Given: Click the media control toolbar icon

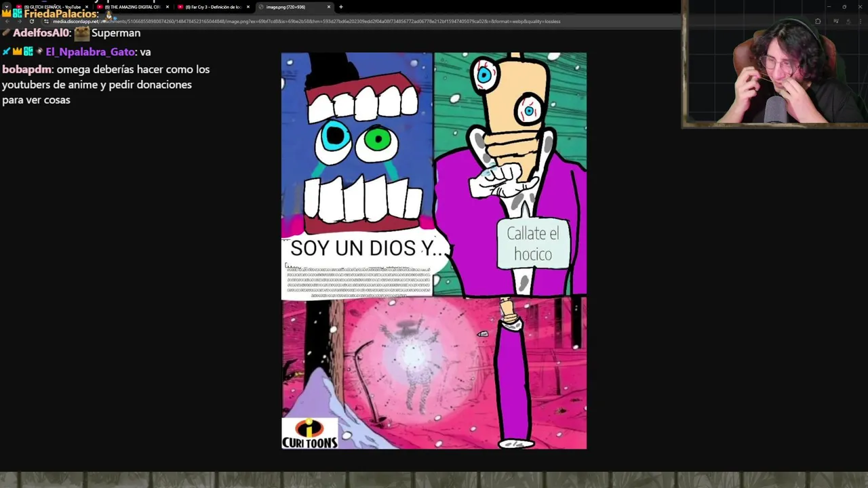Looking at the screenshot, I should click(835, 21).
